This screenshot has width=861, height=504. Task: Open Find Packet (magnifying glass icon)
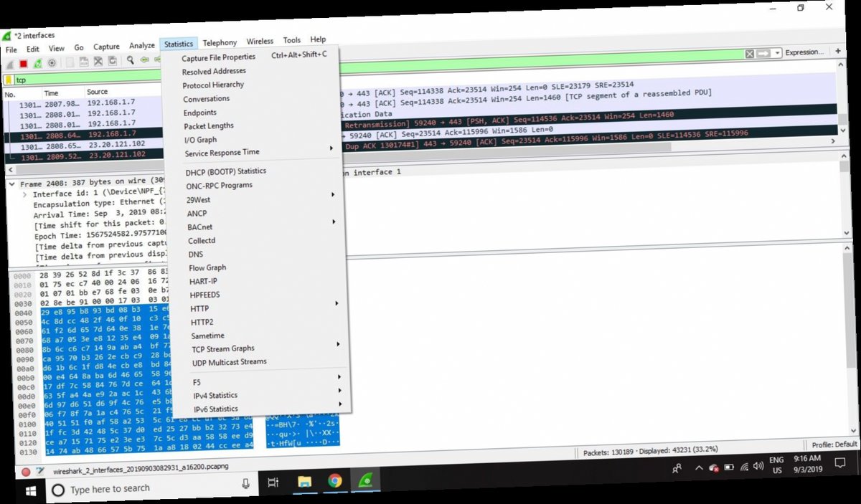click(129, 60)
